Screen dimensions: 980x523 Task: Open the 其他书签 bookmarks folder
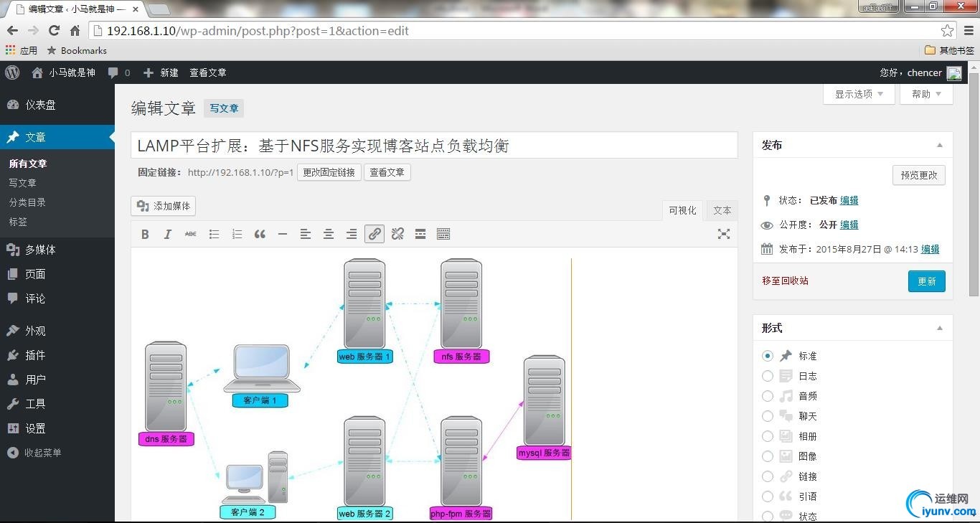click(950, 50)
